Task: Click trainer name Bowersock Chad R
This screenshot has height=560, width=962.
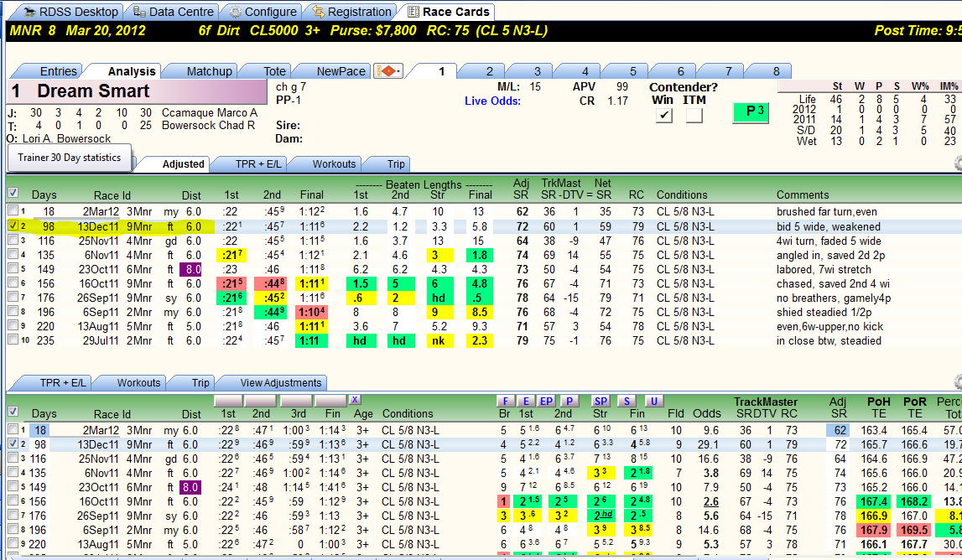Action: (x=208, y=126)
